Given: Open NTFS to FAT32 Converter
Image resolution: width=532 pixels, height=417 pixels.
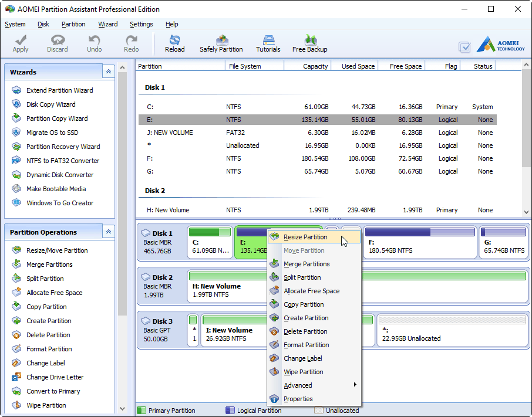Looking at the screenshot, I should click(x=63, y=161).
